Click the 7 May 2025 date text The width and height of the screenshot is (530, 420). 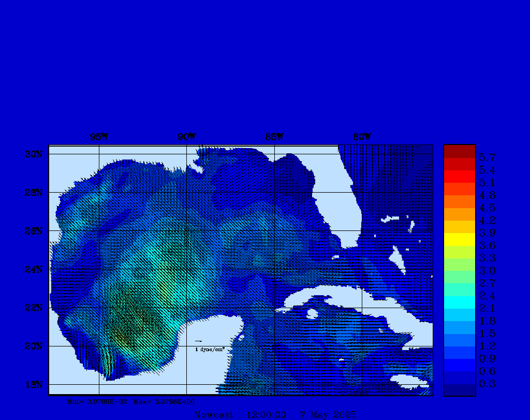pos(328,415)
